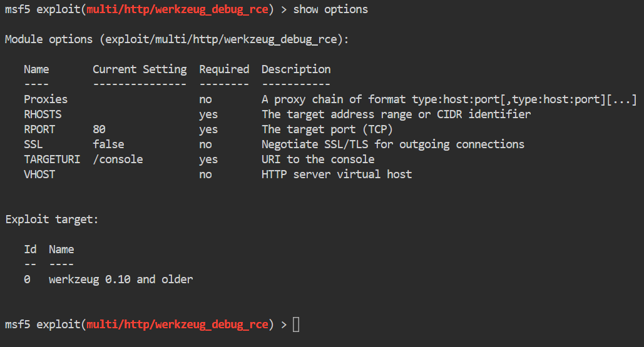
Task: Select the "HTTP server virtual host" description
Action: tap(336, 174)
